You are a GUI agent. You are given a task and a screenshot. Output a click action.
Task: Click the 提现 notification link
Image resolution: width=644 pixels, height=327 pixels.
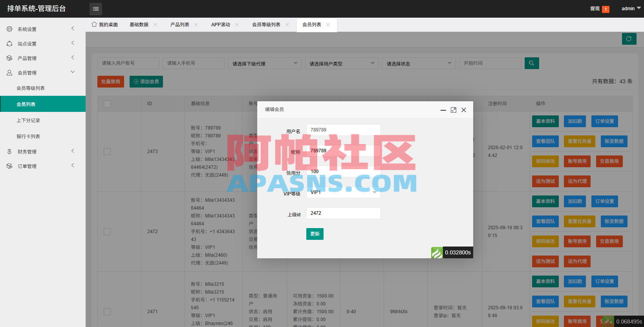[x=600, y=9]
